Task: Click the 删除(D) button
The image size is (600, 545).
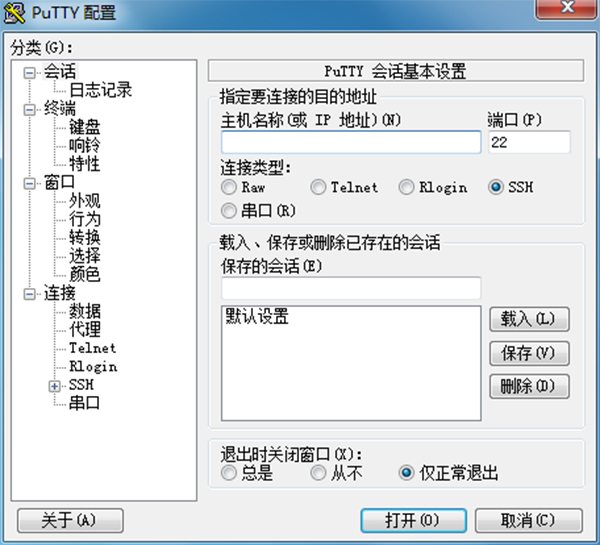Action: coord(529,387)
